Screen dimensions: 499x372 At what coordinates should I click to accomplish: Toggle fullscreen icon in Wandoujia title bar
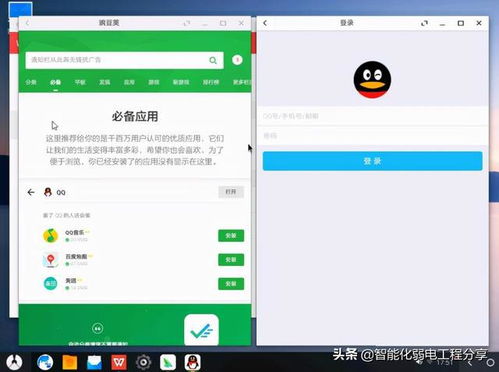(x=187, y=23)
